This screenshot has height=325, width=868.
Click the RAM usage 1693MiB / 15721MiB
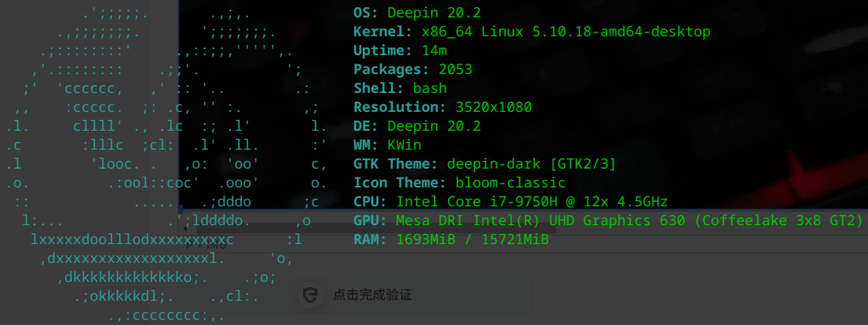473,240
